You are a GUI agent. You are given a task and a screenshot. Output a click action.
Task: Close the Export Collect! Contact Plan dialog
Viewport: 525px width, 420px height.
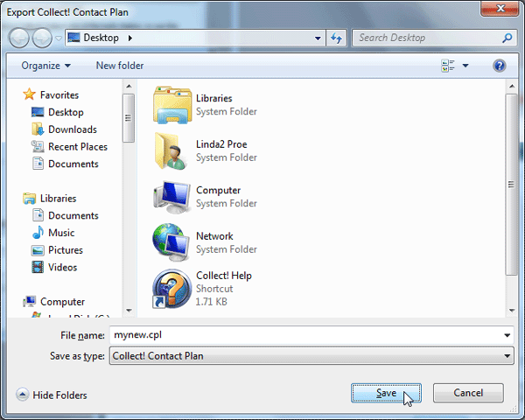pyautogui.click(x=500, y=9)
